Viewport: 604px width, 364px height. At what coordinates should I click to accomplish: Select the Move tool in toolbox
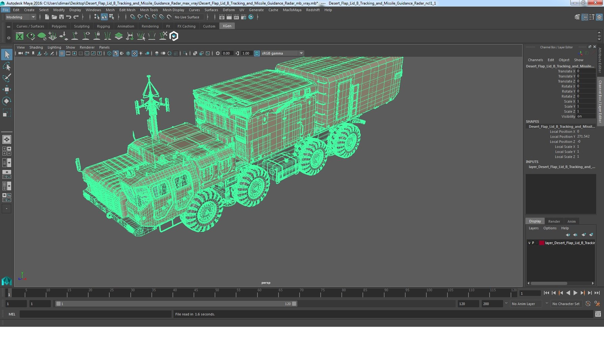click(x=6, y=89)
